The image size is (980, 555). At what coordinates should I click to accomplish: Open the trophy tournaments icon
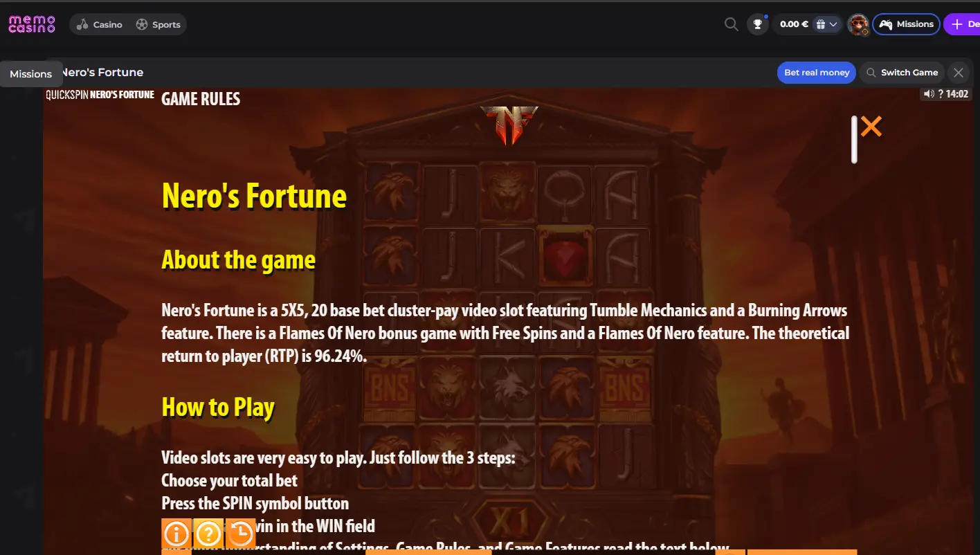(x=758, y=24)
